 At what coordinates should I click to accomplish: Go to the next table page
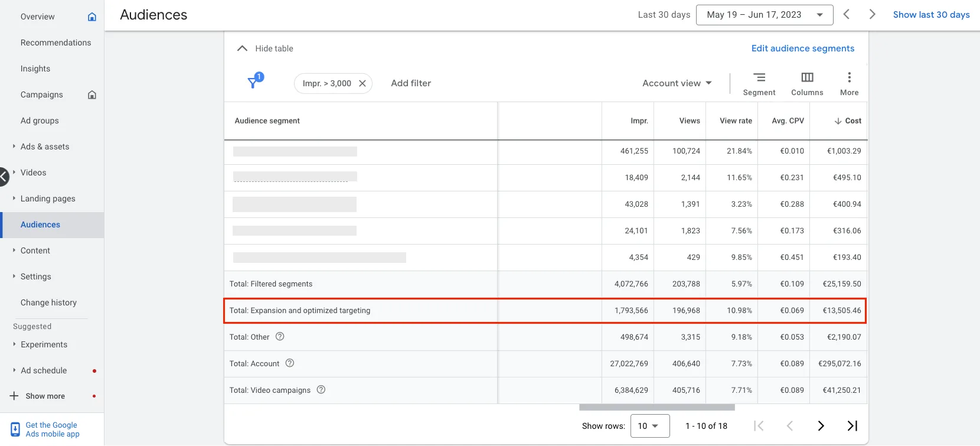coord(821,426)
